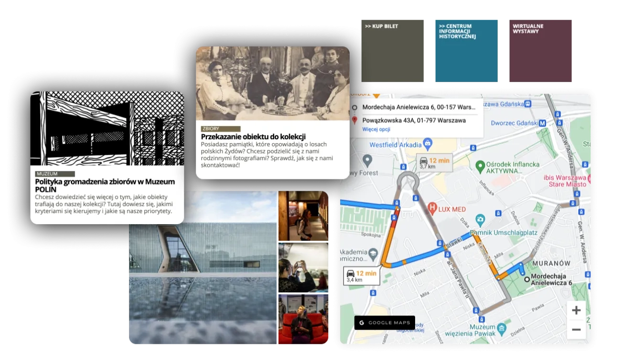The height and width of the screenshot is (364, 621).
Task: Open the Kup bilet tile
Action: (x=392, y=51)
